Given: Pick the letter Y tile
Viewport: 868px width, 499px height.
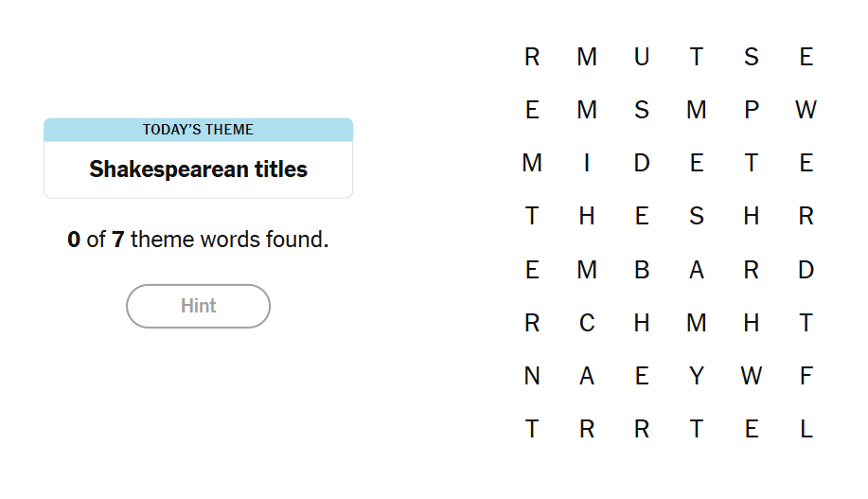Looking at the screenshot, I should pyautogui.click(x=697, y=376).
